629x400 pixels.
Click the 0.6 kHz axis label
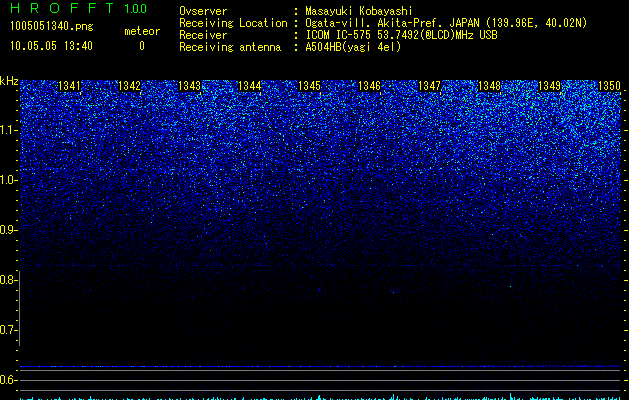point(8,380)
